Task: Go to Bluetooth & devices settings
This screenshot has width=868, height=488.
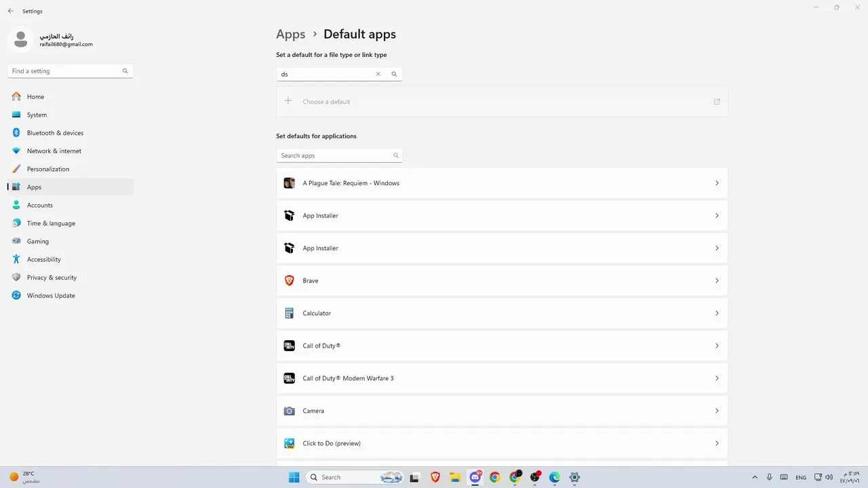Action: tap(71, 133)
